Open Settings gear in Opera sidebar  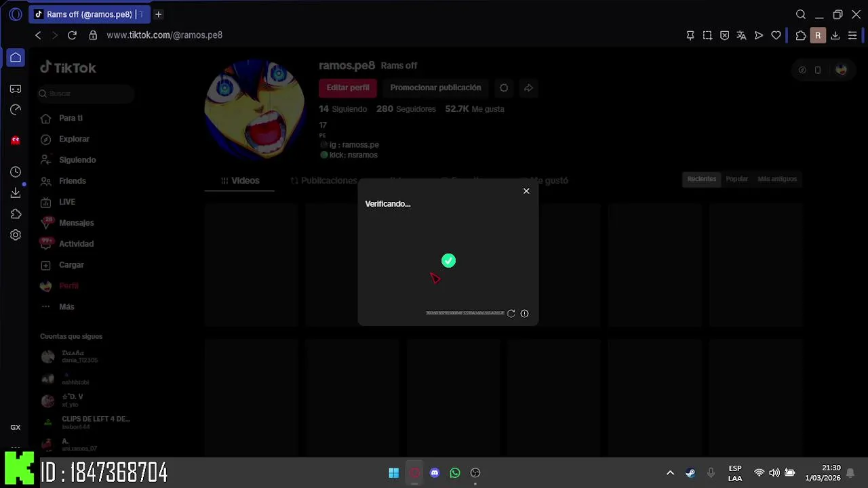pos(16,235)
